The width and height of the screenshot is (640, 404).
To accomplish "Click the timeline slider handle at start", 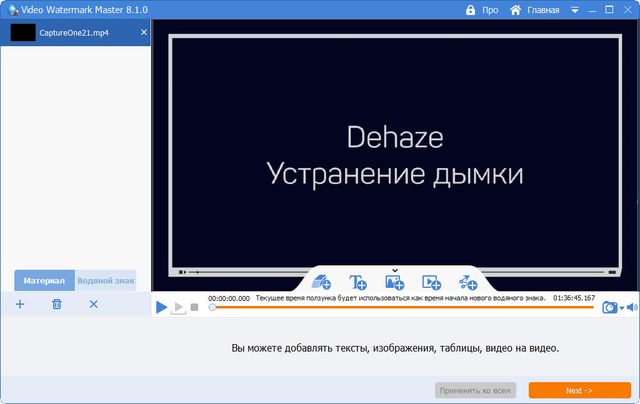I will coord(212,308).
